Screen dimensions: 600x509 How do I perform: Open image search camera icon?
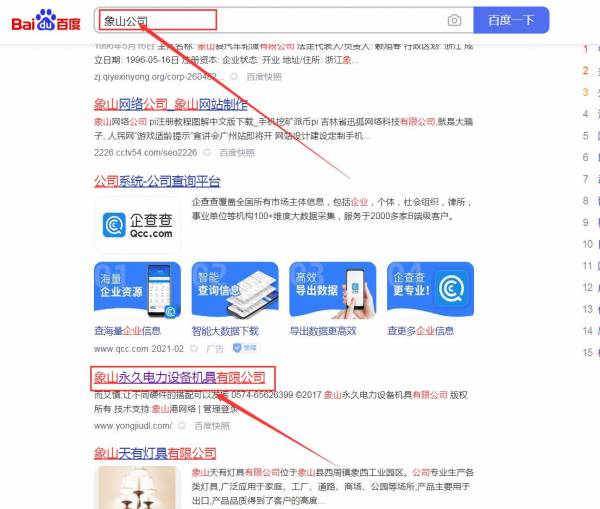[454, 20]
